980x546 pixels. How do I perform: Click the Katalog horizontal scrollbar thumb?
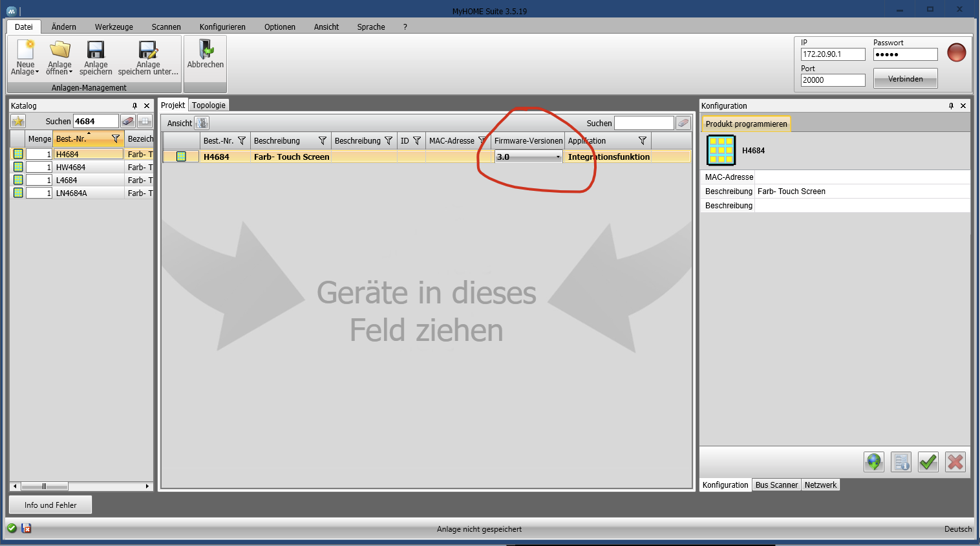44,486
